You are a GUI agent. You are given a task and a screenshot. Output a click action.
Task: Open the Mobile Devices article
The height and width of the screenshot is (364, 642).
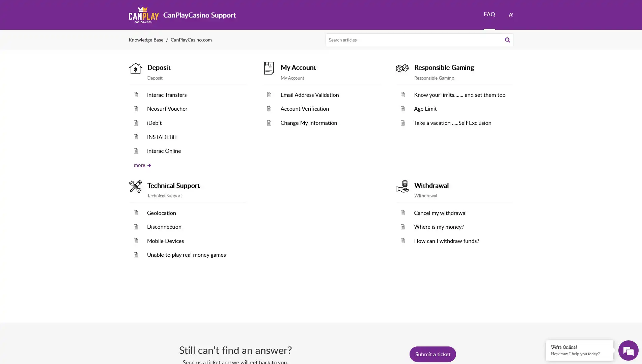[165, 241]
